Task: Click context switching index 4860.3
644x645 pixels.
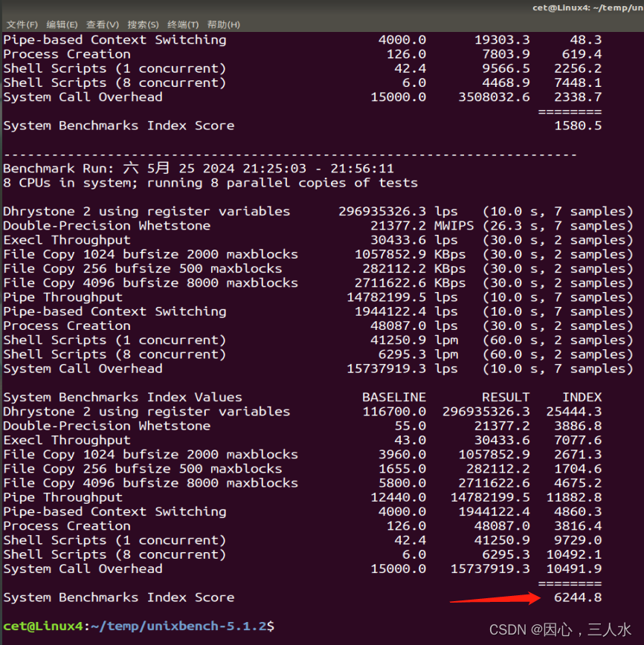Action: 578,511
